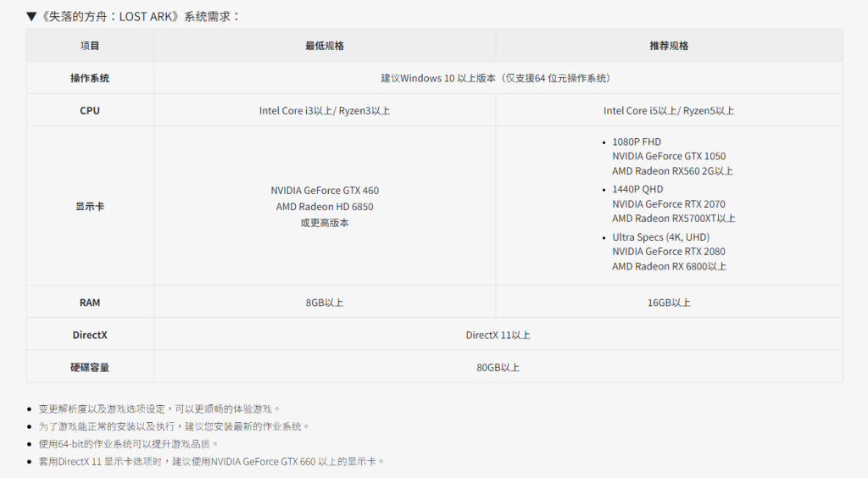Screen dimensions: 868x478
Task: Click the 或更高版本 text
Action: pyautogui.click(x=325, y=223)
